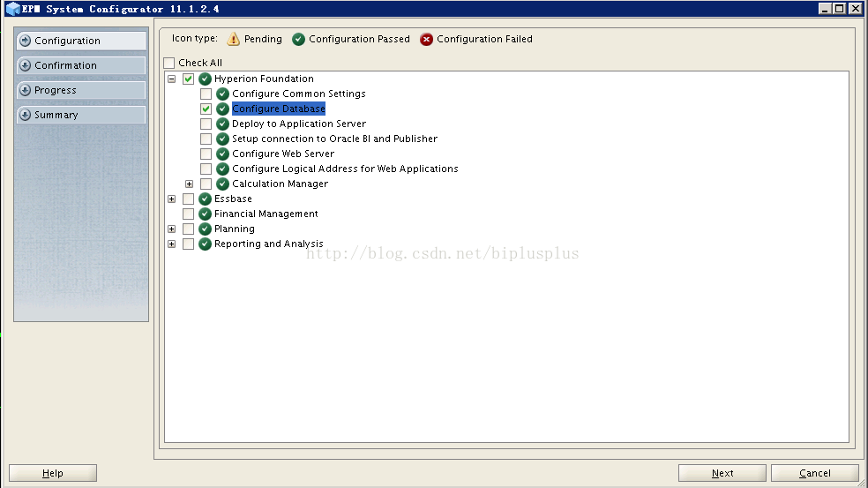Click the status icon of Deploy to Application Server
The width and height of the screenshot is (868, 488).
pyautogui.click(x=222, y=124)
